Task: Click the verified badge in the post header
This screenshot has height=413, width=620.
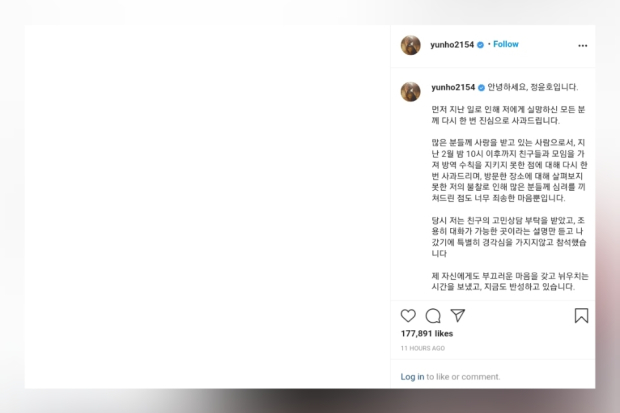Action: tap(480, 45)
